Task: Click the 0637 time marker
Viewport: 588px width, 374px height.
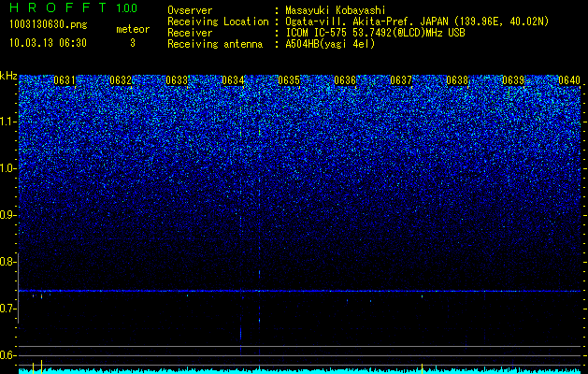Action: 401,80
